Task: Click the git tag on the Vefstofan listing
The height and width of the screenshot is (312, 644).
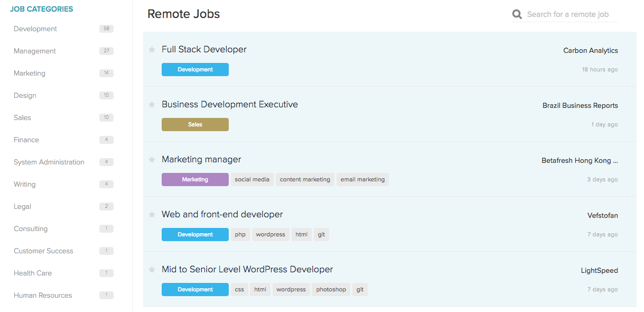Action: tap(321, 234)
